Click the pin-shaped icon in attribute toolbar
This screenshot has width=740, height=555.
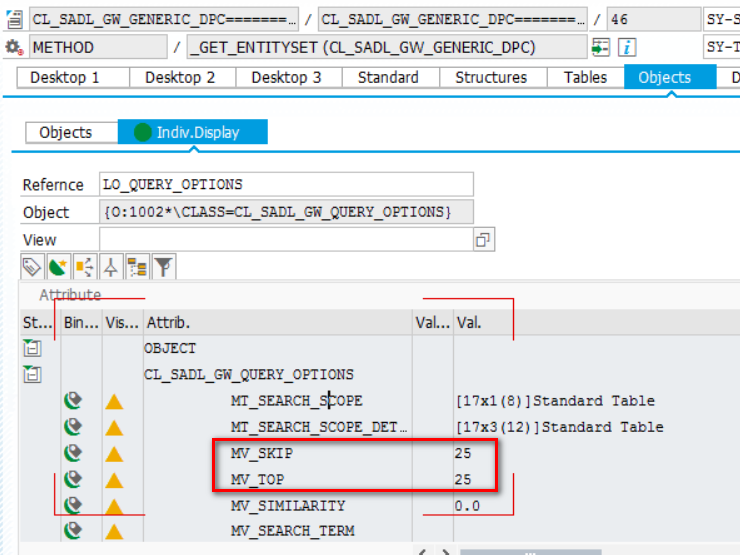coord(111,267)
